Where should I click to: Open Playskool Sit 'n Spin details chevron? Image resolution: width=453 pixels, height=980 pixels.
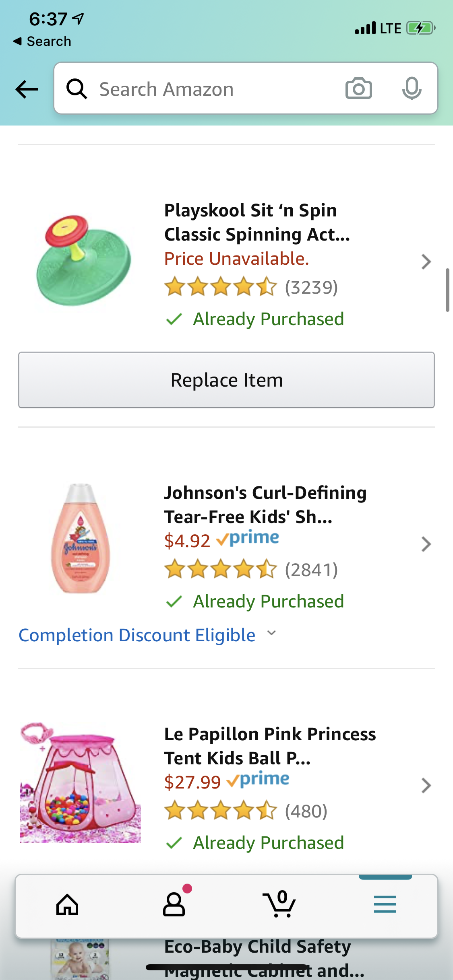point(426,262)
